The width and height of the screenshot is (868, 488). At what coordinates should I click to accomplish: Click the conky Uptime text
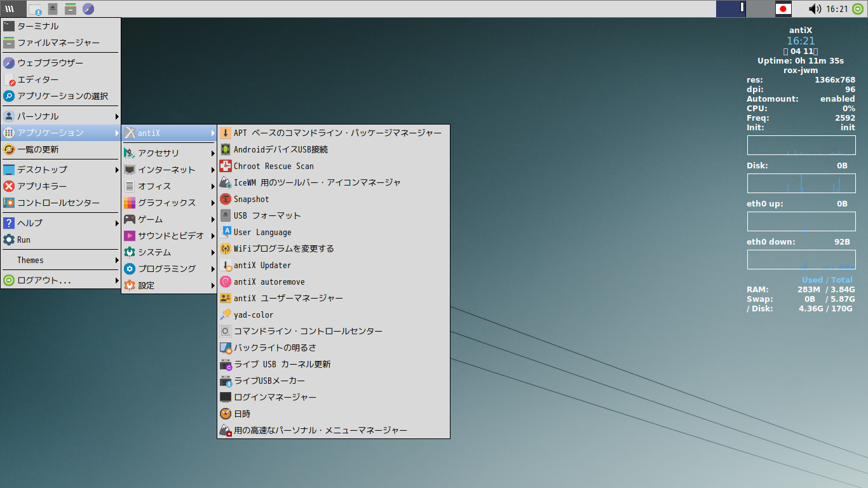[x=801, y=61]
